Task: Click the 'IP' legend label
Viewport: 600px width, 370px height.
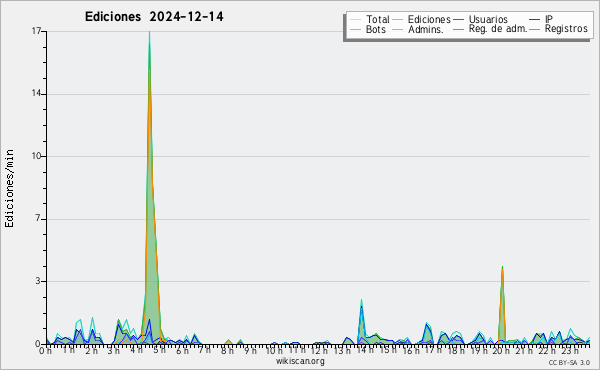Action: coord(549,19)
